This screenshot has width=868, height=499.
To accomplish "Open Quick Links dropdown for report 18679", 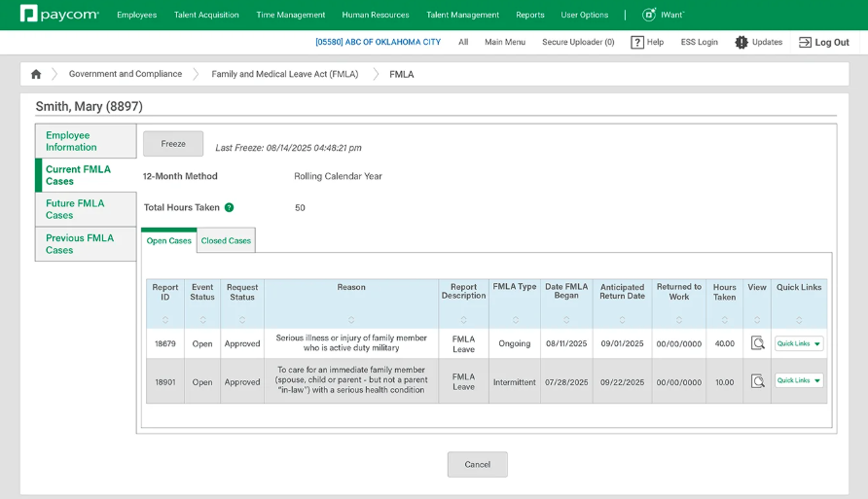I will (x=799, y=343).
